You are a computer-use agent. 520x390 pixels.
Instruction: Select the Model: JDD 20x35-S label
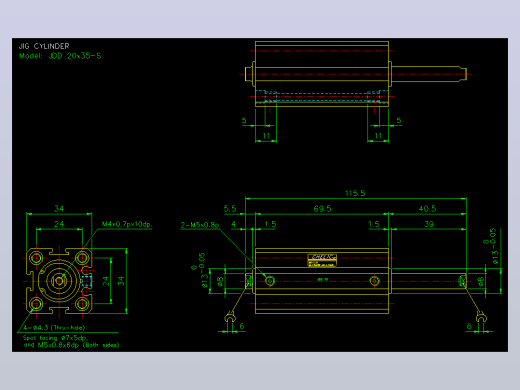pos(60,56)
